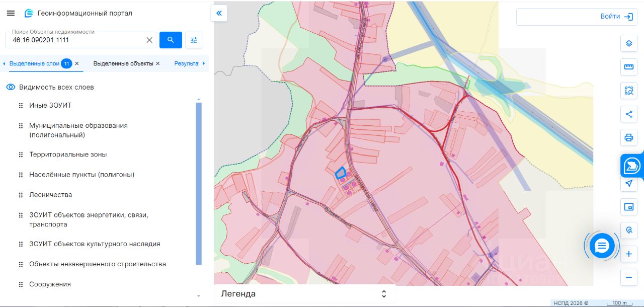Select Муниципальные образования (полигональный) layer

pos(78,130)
